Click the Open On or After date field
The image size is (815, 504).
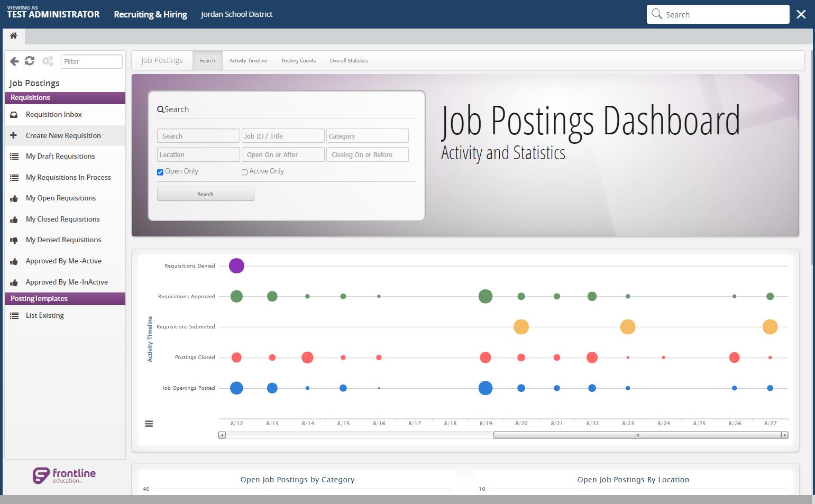point(283,154)
